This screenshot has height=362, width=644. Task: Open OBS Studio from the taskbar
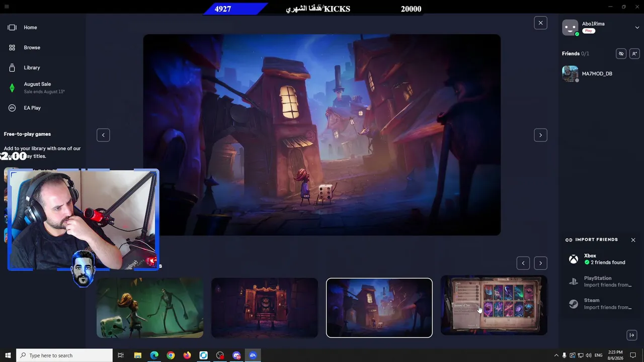(x=220, y=355)
